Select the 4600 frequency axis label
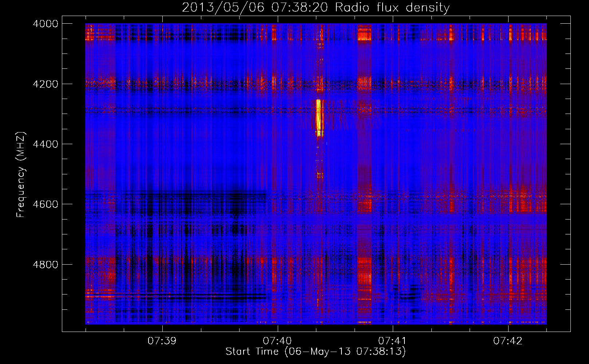Viewport: 589px width, 364px height. [x=46, y=204]
